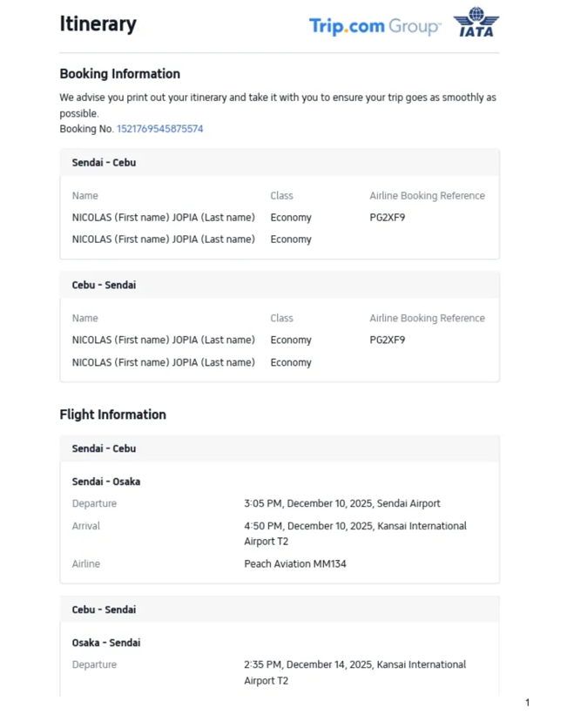Screen dimensions: 567x728
Task: Click PG2XF9 reference under Sendai - Cebu
Action: (387, 218)
